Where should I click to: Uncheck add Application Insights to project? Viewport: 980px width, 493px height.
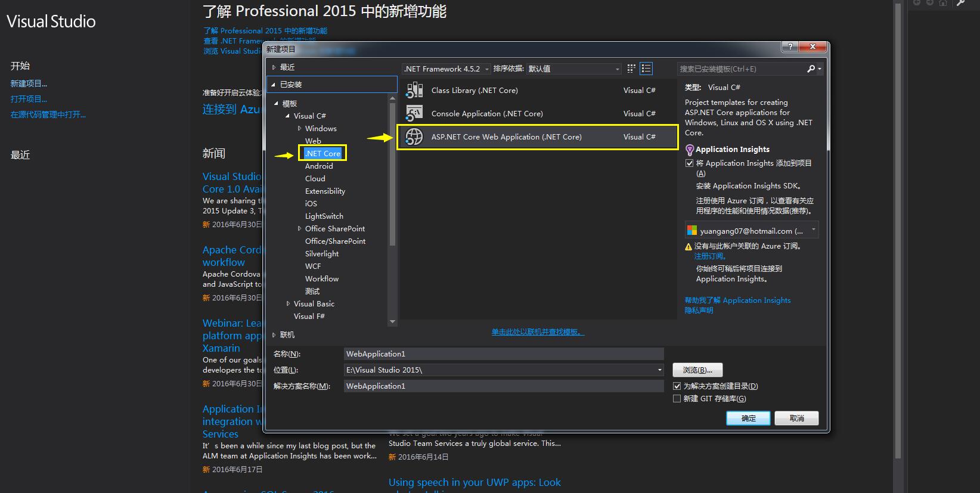pyautogui.click(x=690, y=163)
